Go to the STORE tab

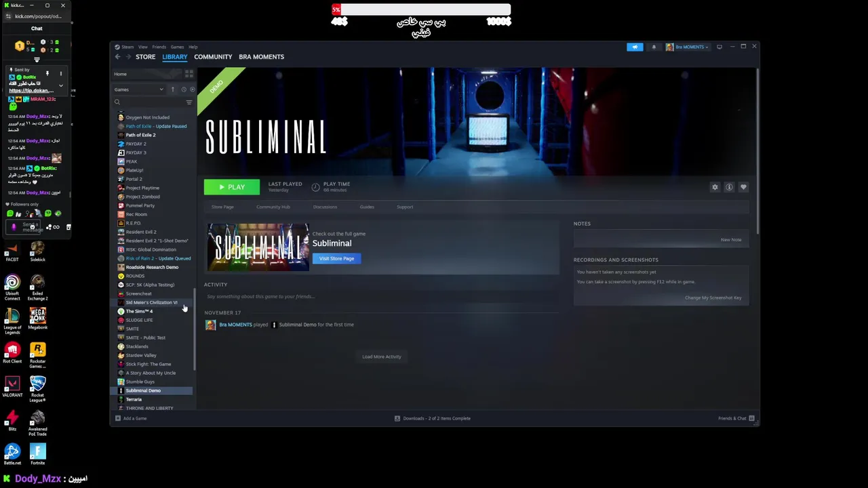[x=145, y=57]
